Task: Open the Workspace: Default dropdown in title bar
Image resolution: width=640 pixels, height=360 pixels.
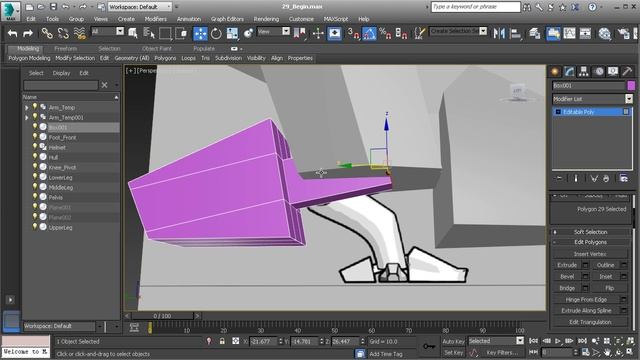Action: (x=139, y=7)
